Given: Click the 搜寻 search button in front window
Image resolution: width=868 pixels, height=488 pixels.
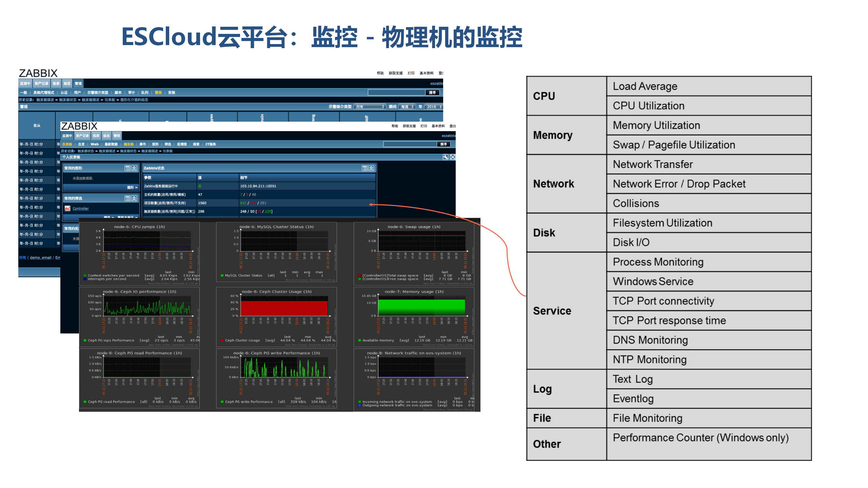Looking at the screenshot, I should tap(443, 144).
